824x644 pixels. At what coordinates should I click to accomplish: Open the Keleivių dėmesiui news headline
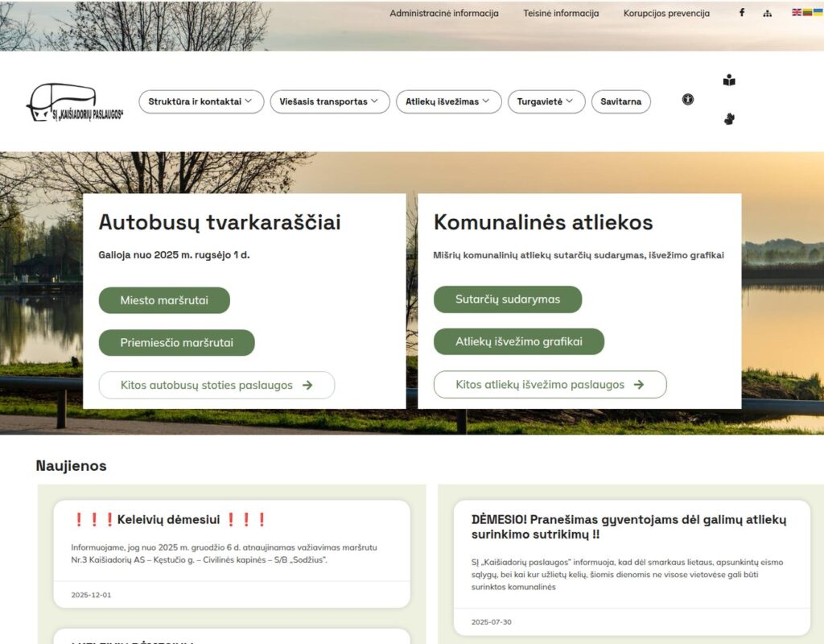(169, 519)
